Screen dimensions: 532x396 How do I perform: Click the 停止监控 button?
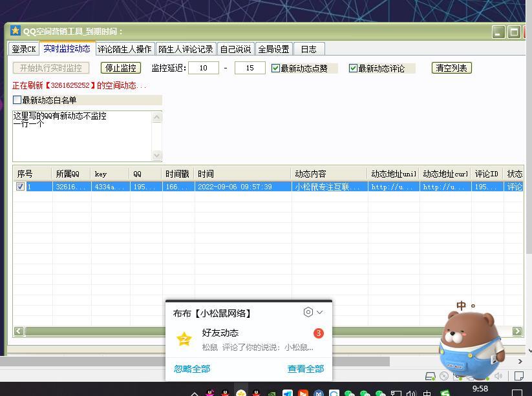pyautogui.click(x=121, y=68)
